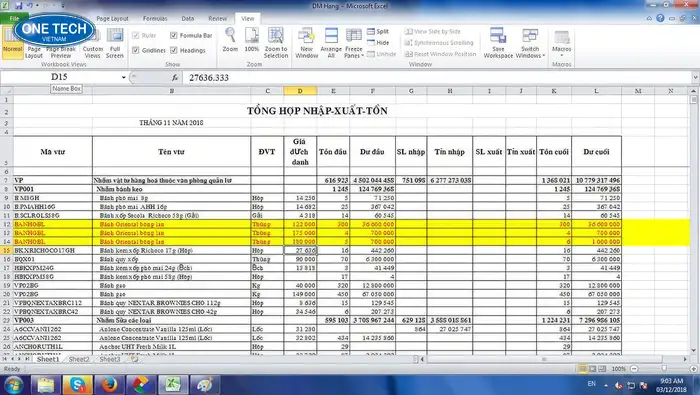
Task: Click Zoom to Selection icon
Action: (276, 35)
